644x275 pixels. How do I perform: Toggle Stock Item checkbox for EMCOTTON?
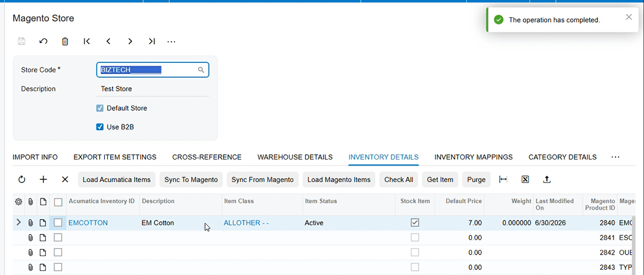click(x=415, y=223)
